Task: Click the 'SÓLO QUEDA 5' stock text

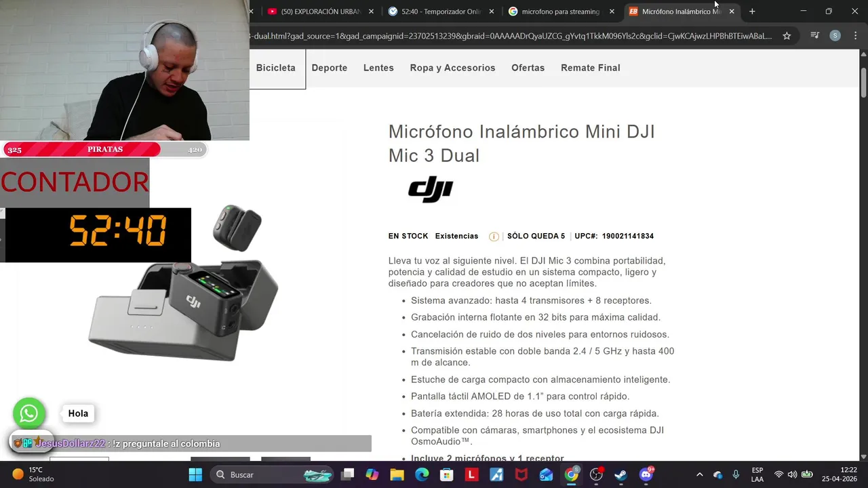Action: [536, 236]
